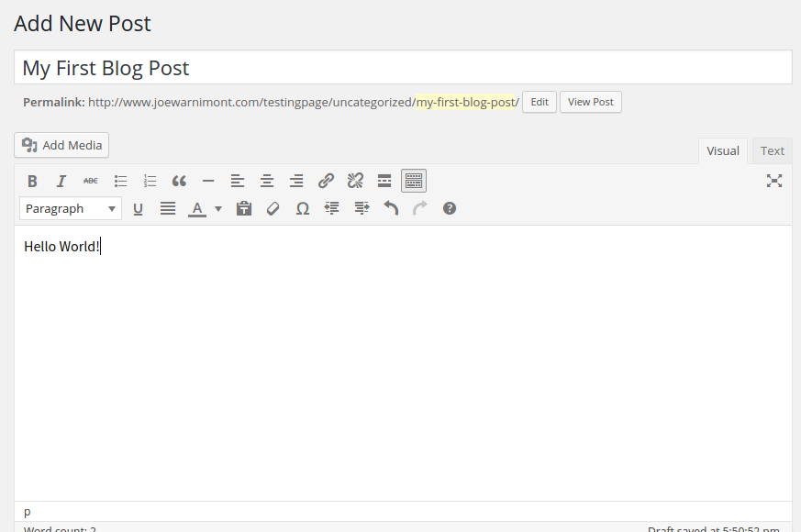
Task: Insert a bulleted list
Action: click(120, 181)
